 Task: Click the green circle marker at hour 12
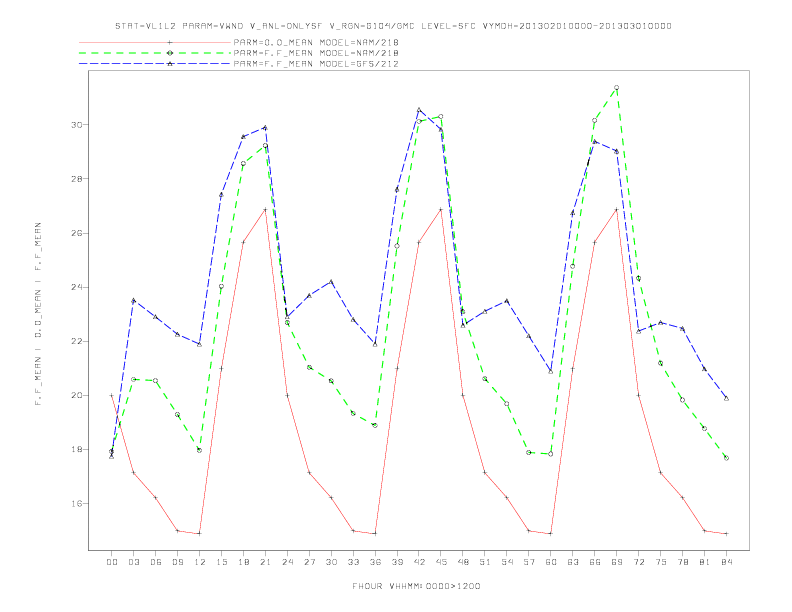(200, 450)
